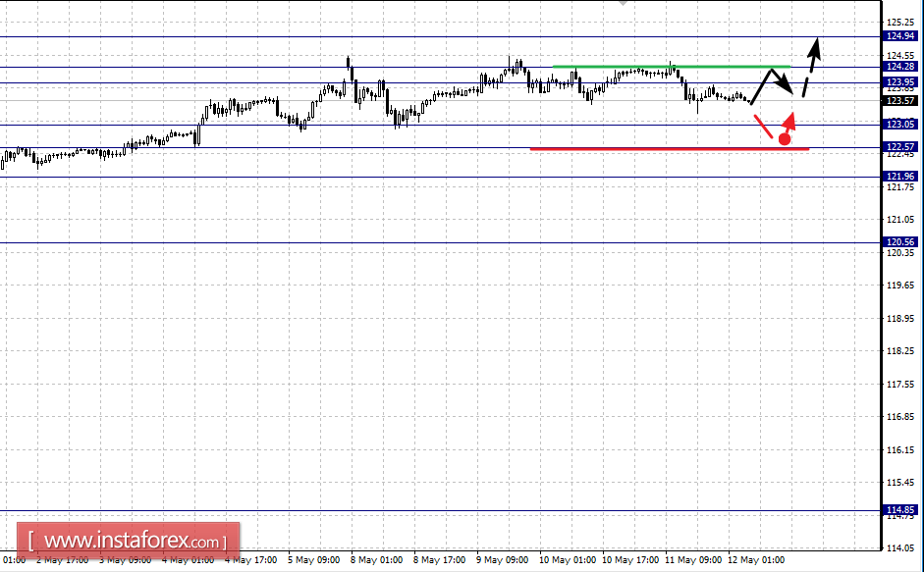Click the 121.05 price scale value
This screenshot has height=572, width=924.
click(x=900, y=220)
